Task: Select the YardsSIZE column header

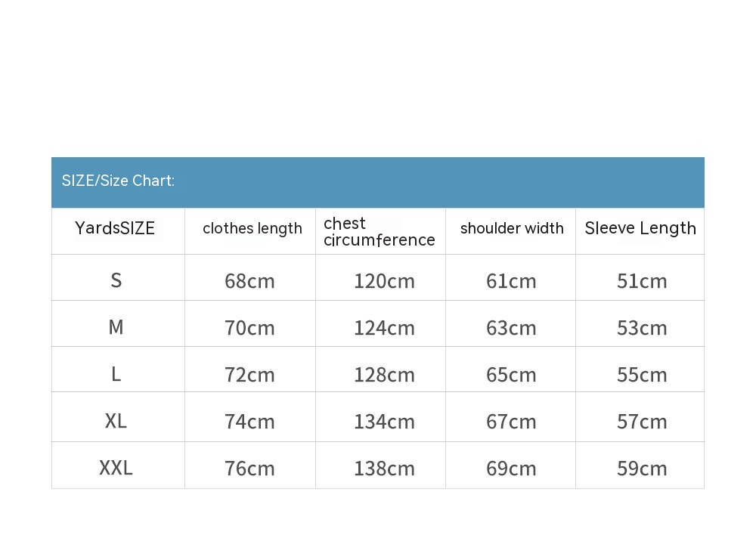Action: [115, 228]
